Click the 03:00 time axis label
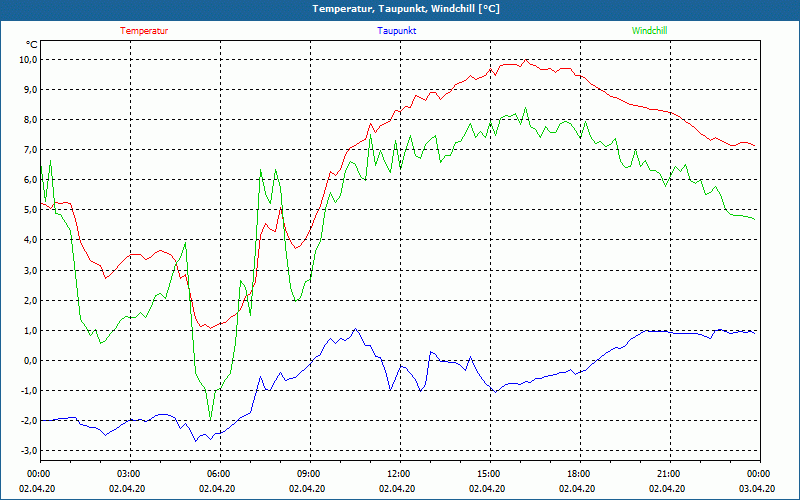 click(x=131, y=474)
